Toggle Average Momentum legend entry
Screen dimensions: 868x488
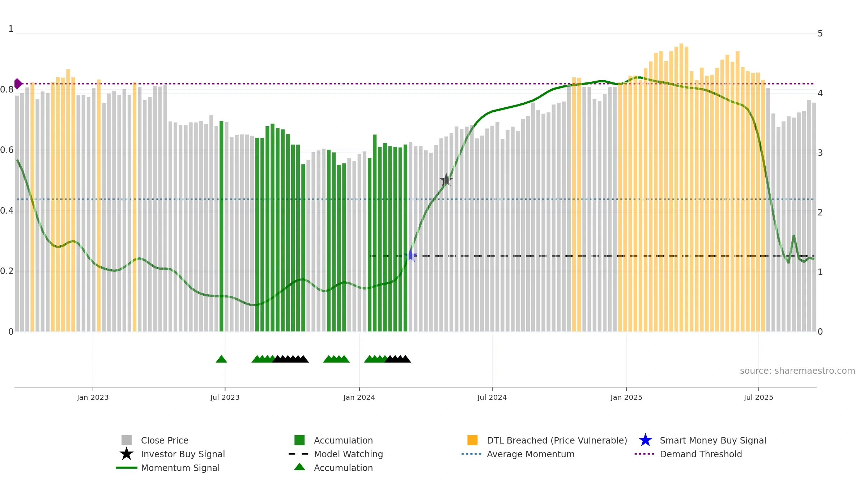(x=531, y=454)
